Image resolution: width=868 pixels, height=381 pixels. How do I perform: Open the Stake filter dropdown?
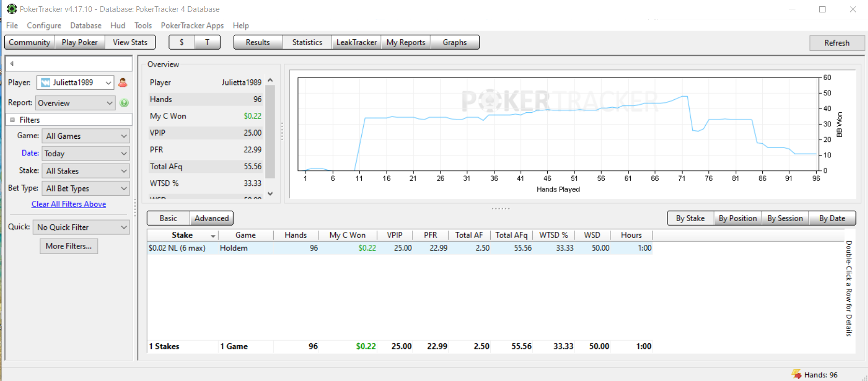86,171
